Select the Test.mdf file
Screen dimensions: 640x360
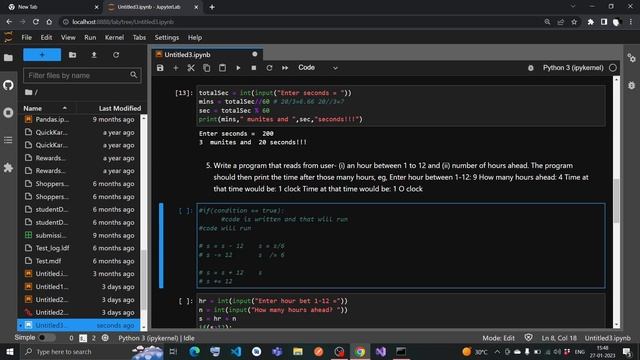80,261
